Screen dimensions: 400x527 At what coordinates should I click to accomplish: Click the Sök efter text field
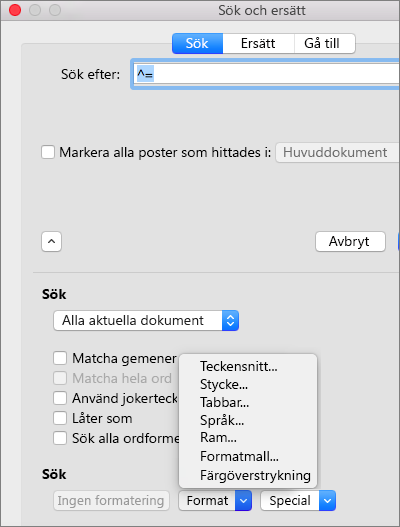tap(266, 74)
